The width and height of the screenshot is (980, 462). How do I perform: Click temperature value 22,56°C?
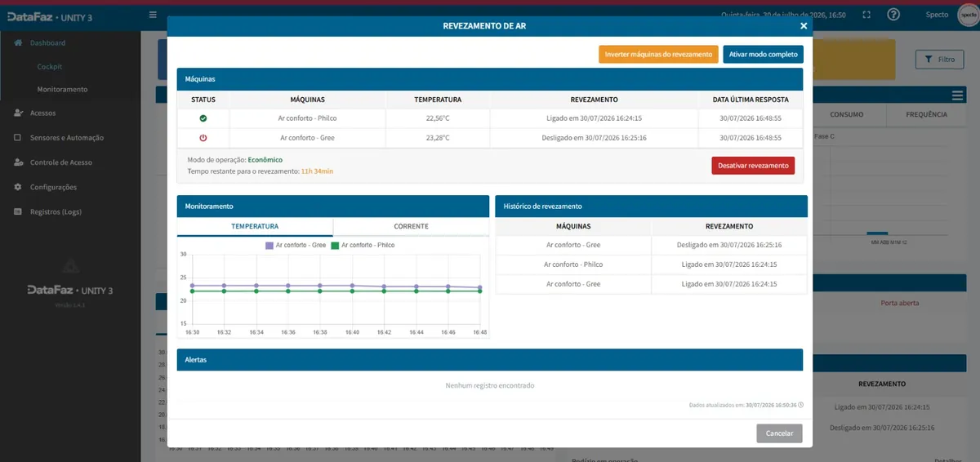tap(438, 118)
